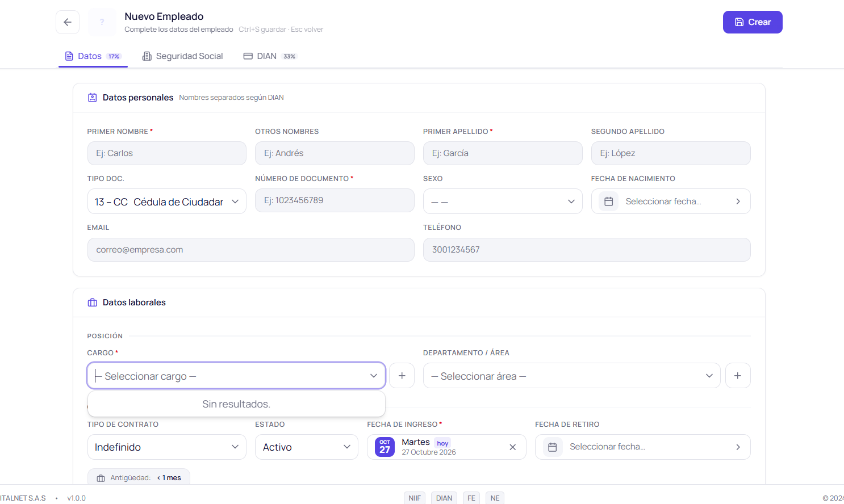Click the plus button next to Cargo
Image resolution: width=844 pixels, height=504 pixels.
[402, 376]
